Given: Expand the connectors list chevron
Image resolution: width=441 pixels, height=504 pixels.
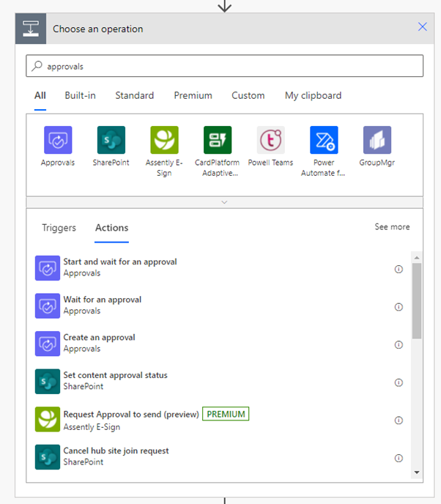Looking at the screenshot, I should tap(224, 202).
